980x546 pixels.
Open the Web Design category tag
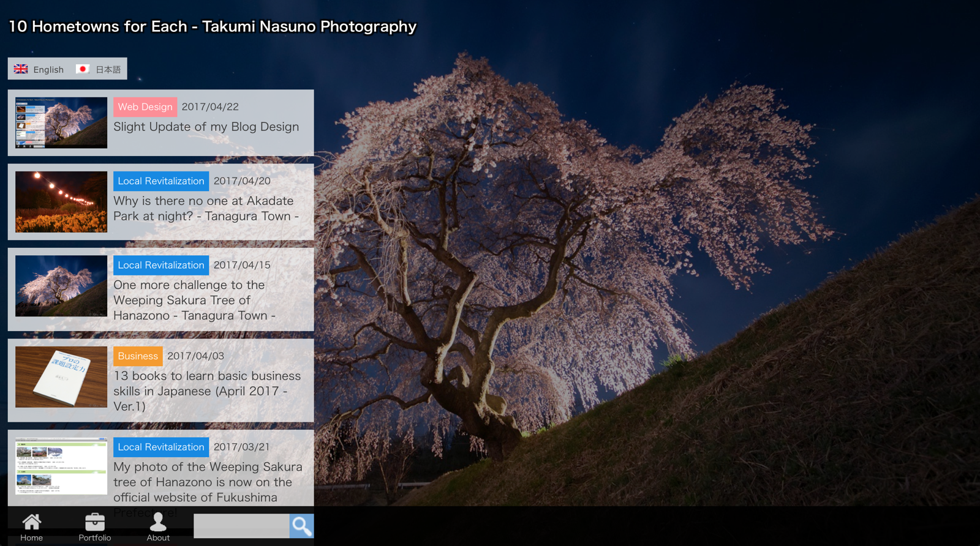[145, 107]
